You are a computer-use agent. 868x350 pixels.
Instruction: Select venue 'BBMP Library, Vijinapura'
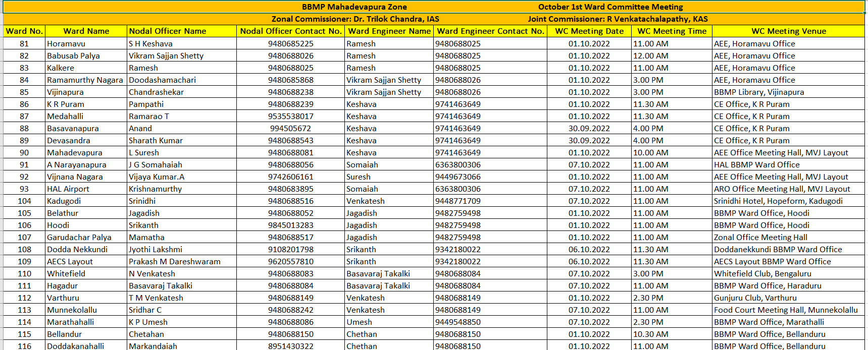(x=789, y=92)
